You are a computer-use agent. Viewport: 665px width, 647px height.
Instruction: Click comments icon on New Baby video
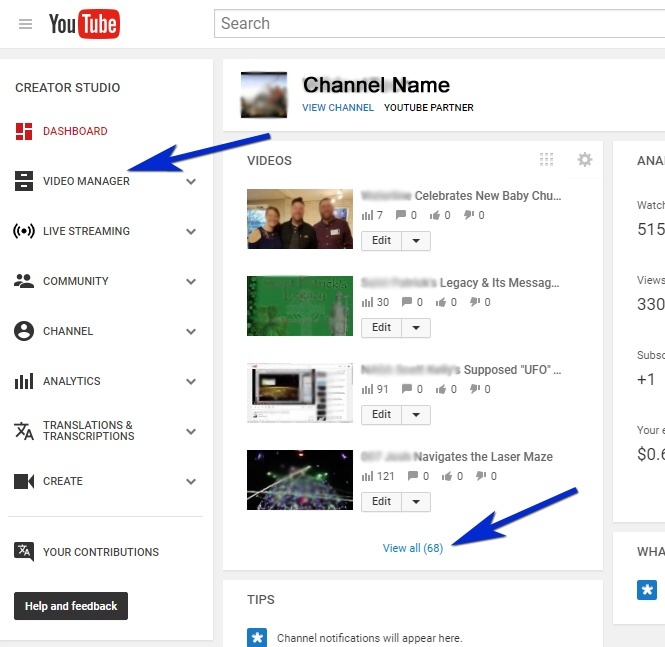[x=401, y=215]
